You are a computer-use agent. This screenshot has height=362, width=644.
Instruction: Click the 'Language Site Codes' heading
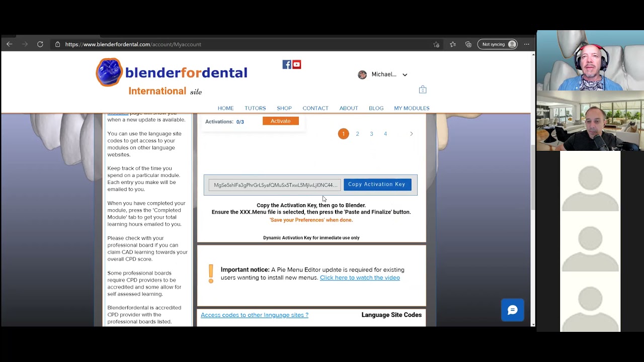(x=391, y=315)
